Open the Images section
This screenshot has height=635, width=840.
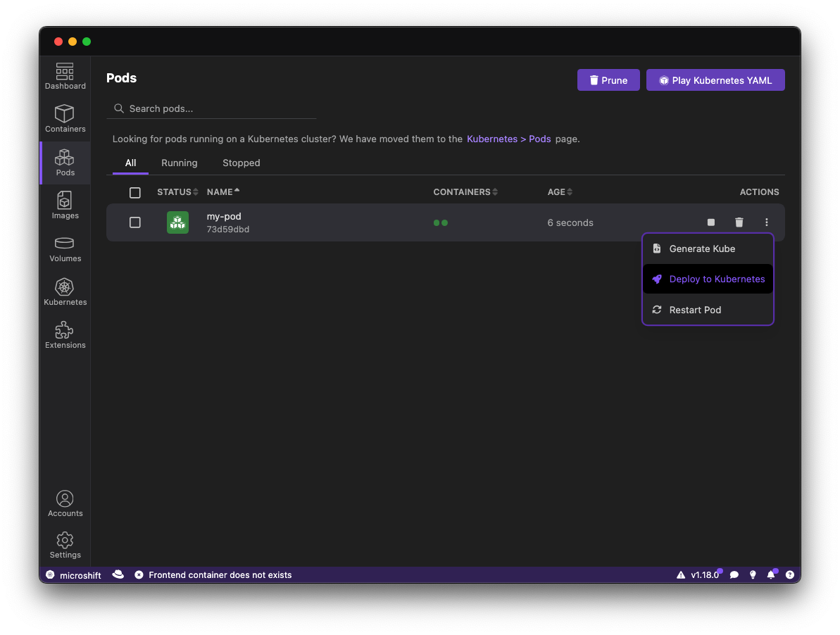point(65,206)
